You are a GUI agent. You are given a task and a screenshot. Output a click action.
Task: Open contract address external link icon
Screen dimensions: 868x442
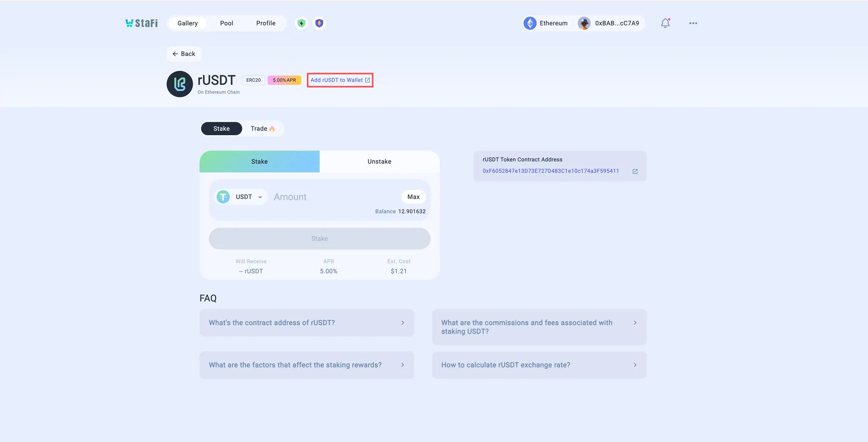(x=635, y=171)
